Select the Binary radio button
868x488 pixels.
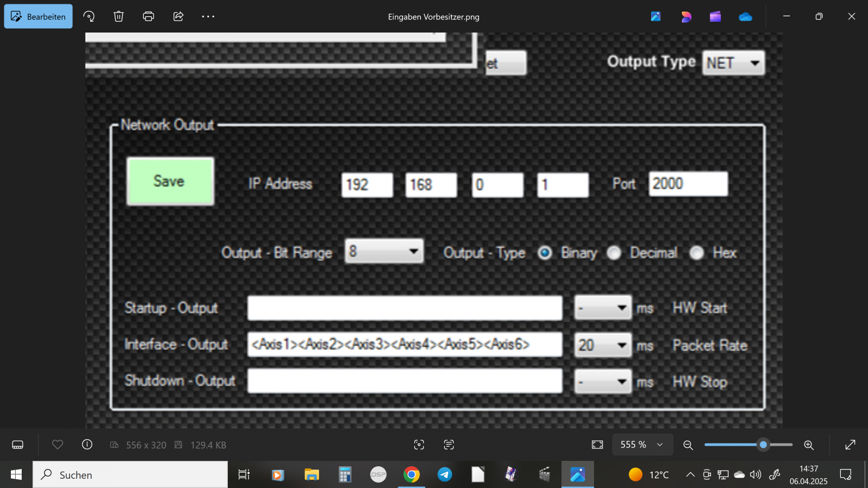(545, 253)
